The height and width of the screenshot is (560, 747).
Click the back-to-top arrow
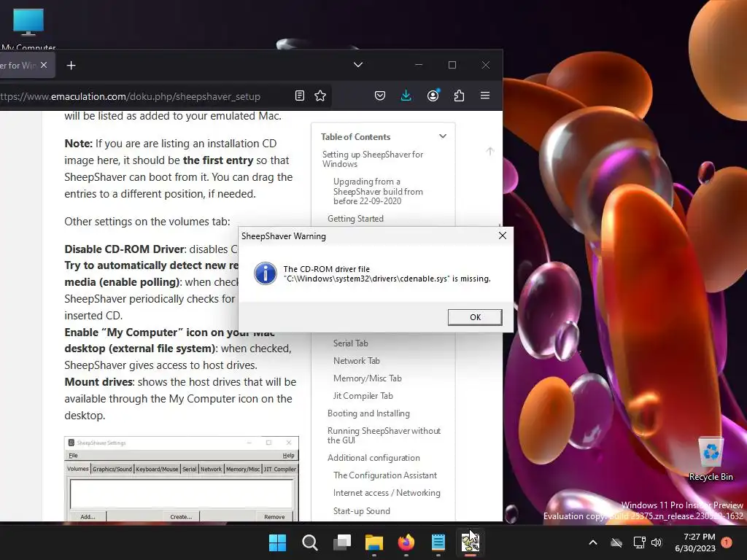click(x=489, y=151)
